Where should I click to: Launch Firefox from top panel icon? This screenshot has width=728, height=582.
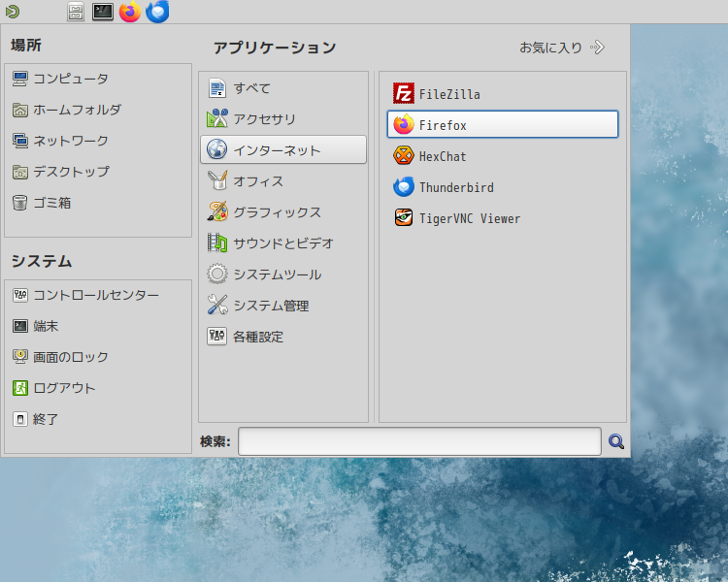(130, 12)
